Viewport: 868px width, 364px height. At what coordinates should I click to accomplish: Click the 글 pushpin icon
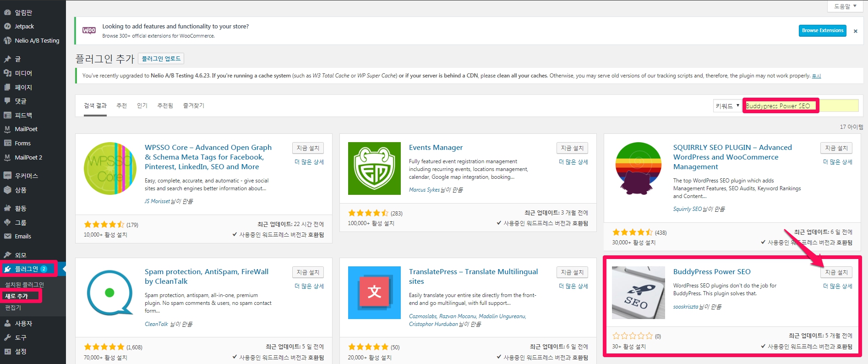[x=7, y=59]
